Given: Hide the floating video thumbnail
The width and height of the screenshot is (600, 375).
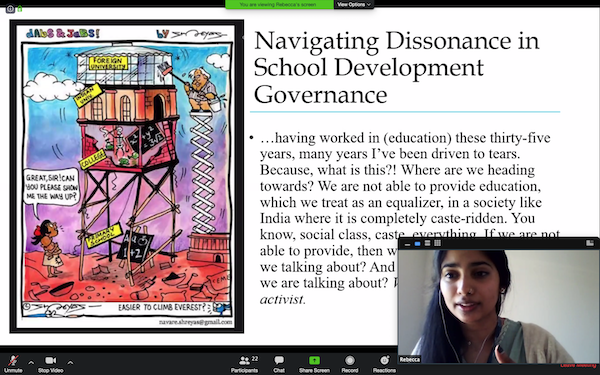Looking at the screenshot, I should click(408, 243).
